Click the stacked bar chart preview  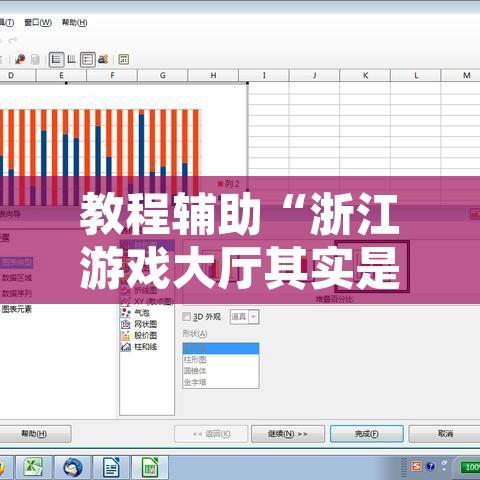pyautogui.click(x=100, y=157)
